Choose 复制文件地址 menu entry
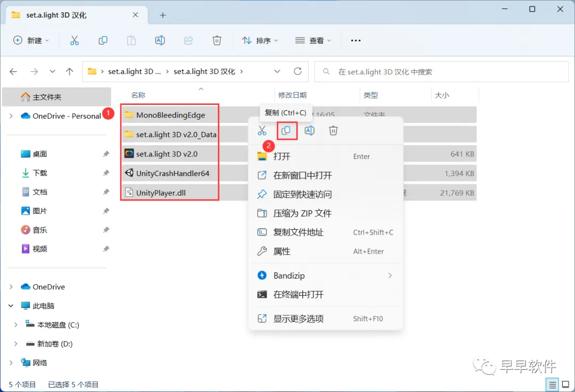Viewport: 575px width, 392px height. (x=326, y=232)
